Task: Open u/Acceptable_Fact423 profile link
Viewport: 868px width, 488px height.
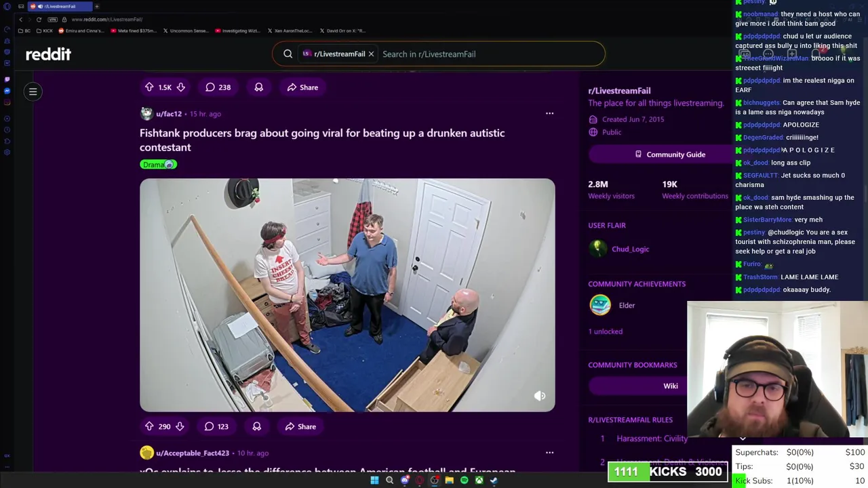Action: (x=193, y=453)
